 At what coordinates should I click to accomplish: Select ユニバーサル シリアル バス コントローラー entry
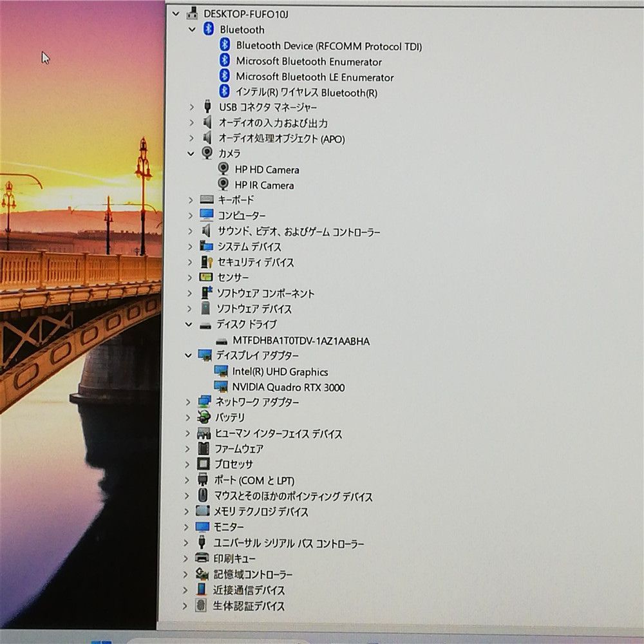[289, 544]
